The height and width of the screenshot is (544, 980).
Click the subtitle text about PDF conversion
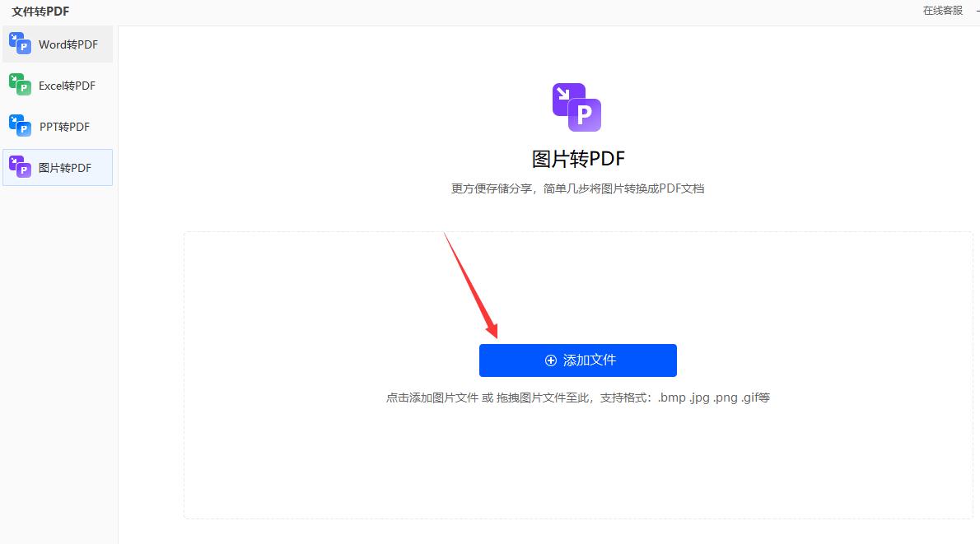[x=577, y=188]
